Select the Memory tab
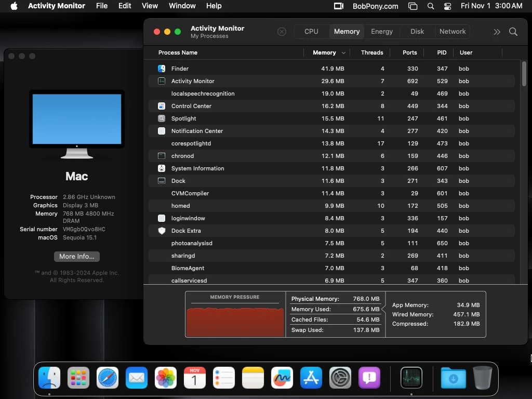Viewport: 532px width, 399px height. [347, 32]
